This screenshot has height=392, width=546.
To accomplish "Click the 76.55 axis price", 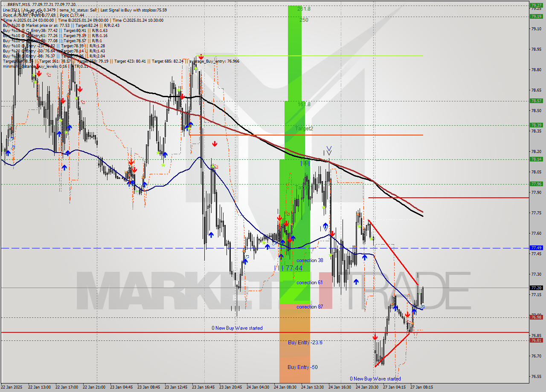I will click(x=536, y=376).
